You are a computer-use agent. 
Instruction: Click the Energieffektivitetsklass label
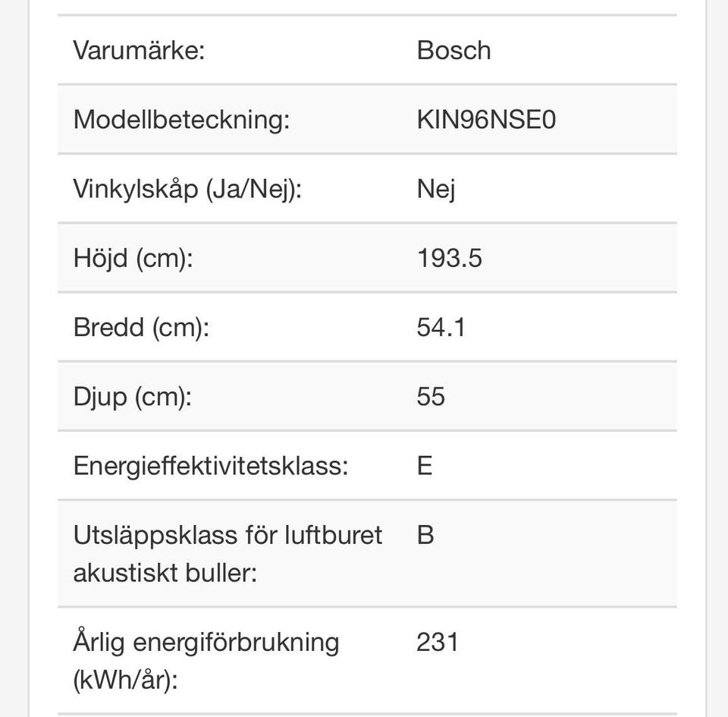(x=211, y=465)
